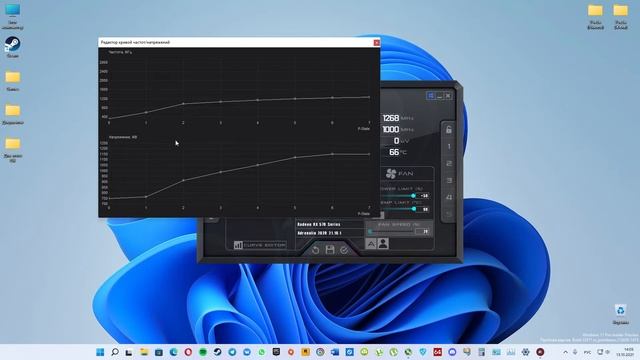
Task: Open the Steam desktop shortcut
Action: point(13,47)
